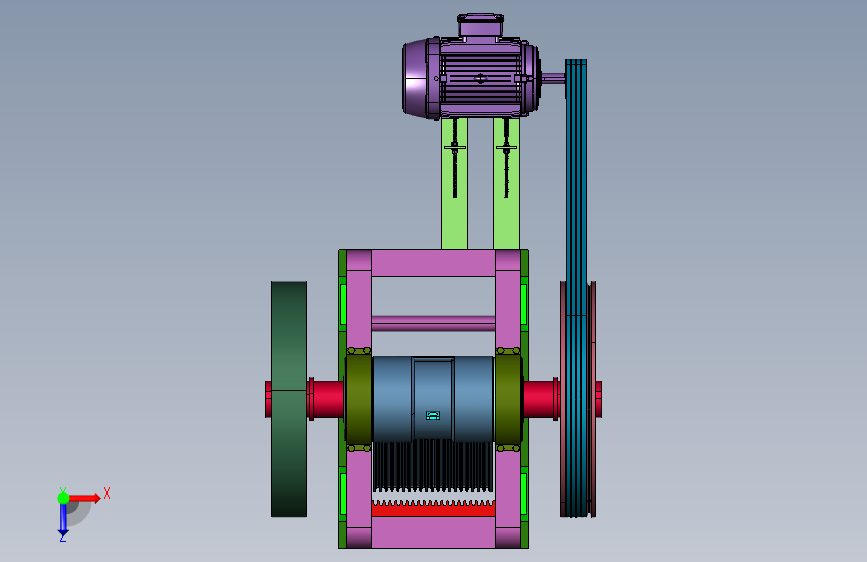Select the black adjusting bolt in right post
Screen dimensions: 867x562
point(506,158)
